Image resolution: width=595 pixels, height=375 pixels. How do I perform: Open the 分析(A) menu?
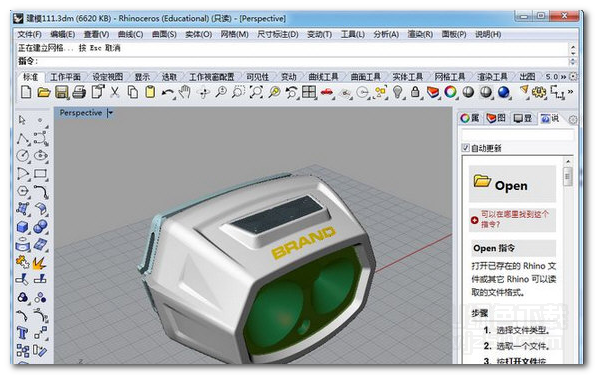[386, 35]
